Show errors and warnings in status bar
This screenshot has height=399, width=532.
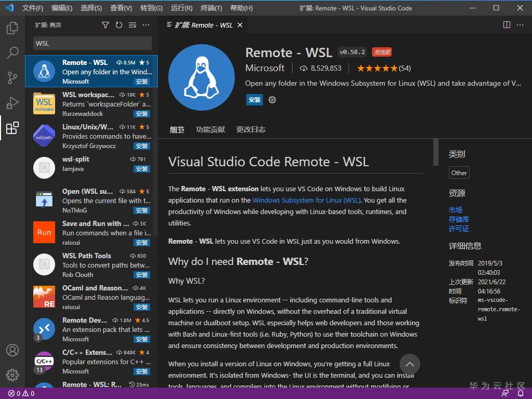point(21,394)
